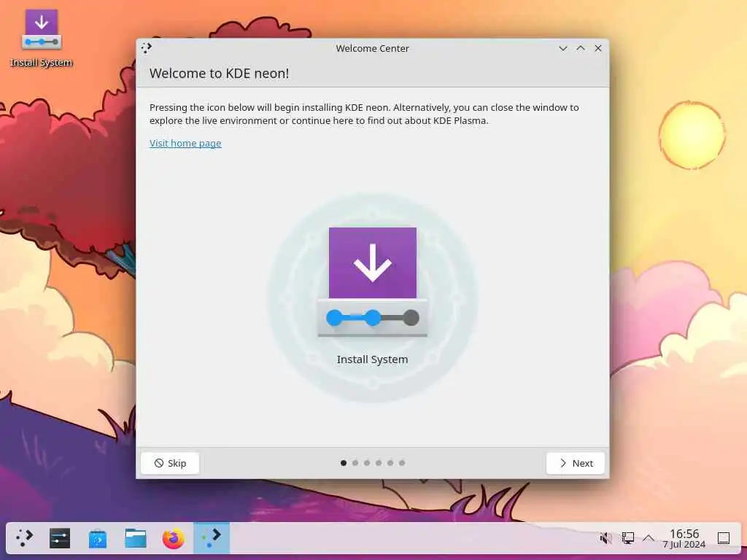This screenshot has height=560, width=747.
Task: Jump to the last page indicator dot
Action: [x=402, y=463]
